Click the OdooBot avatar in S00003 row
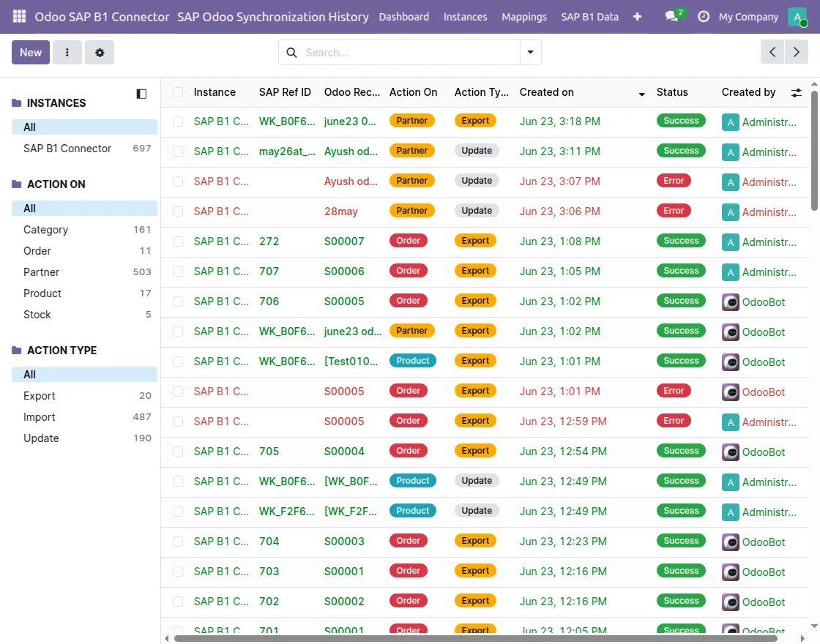 [730, 542]
